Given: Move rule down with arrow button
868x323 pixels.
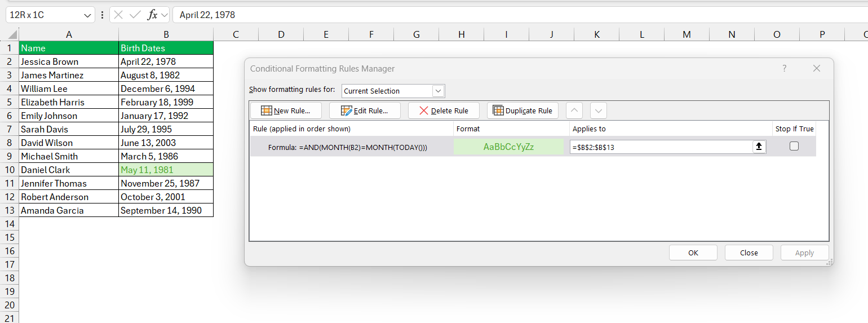Looking at the screenshot, I should click(599, 110).
